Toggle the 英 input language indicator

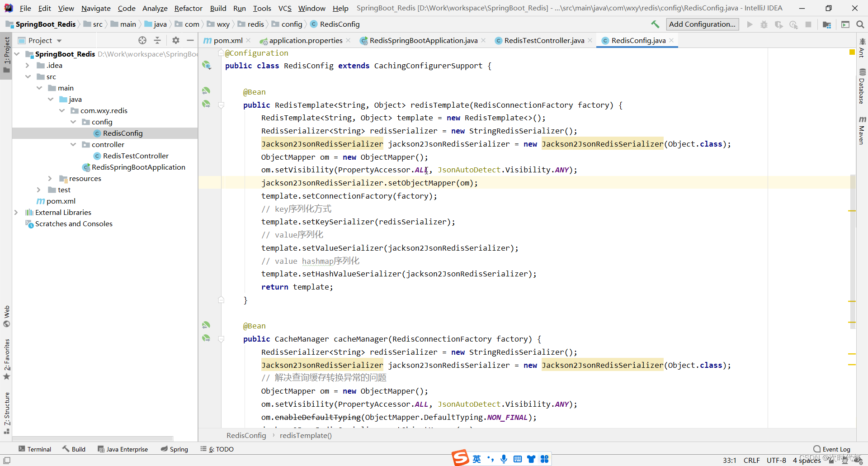pyautogui.click(x=476, y=459)
